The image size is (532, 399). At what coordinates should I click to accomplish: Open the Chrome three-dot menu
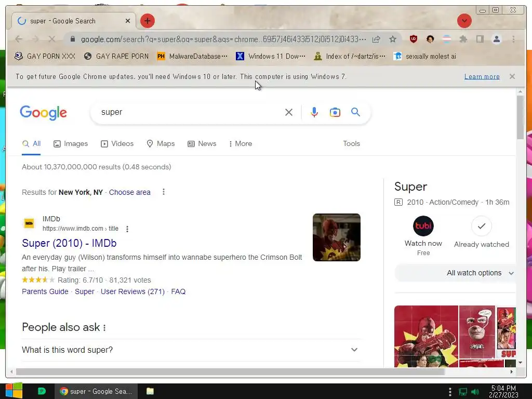513,39
